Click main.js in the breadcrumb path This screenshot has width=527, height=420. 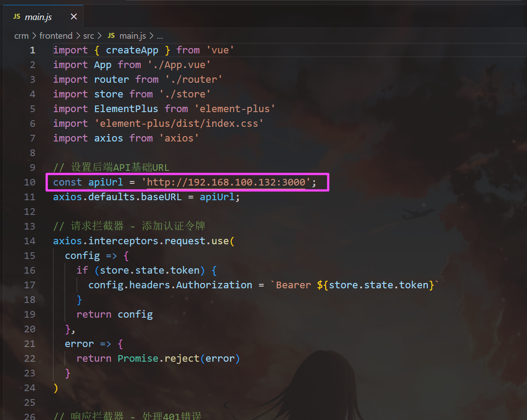tap(133, 36)
